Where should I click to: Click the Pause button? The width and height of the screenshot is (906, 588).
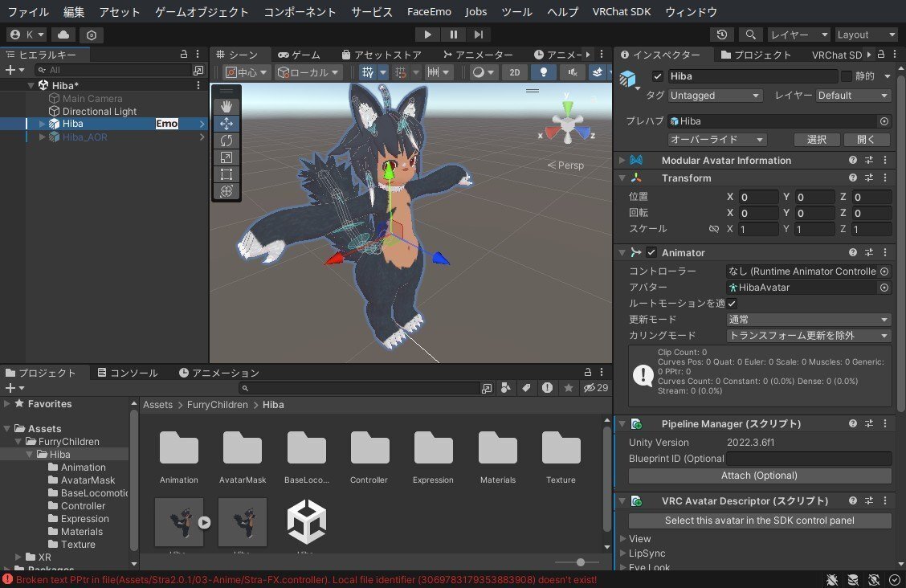pos(454,35)
